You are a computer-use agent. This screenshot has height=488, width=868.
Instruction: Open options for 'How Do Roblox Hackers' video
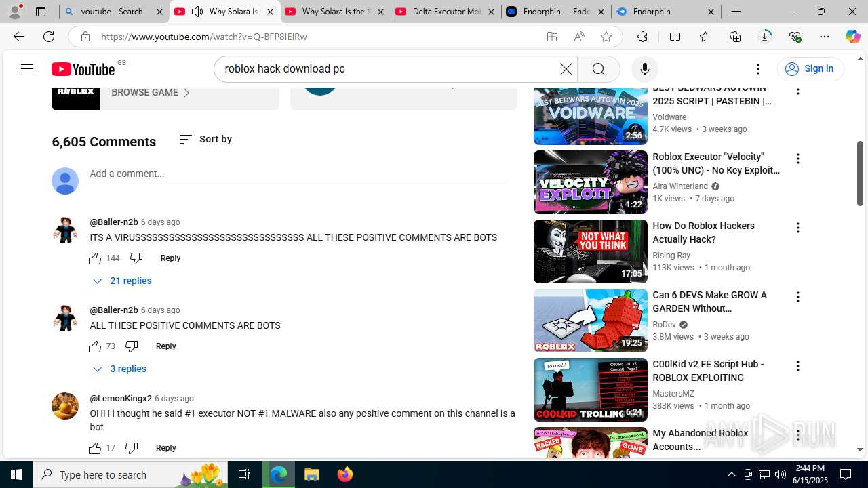(x=797, y=228)
